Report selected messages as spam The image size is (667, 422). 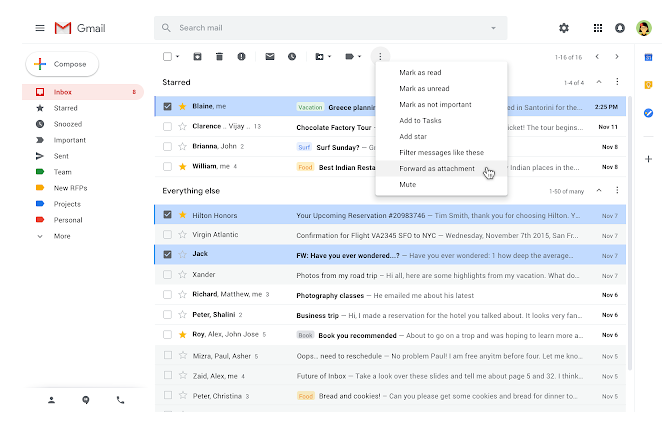tap(241, 57)
